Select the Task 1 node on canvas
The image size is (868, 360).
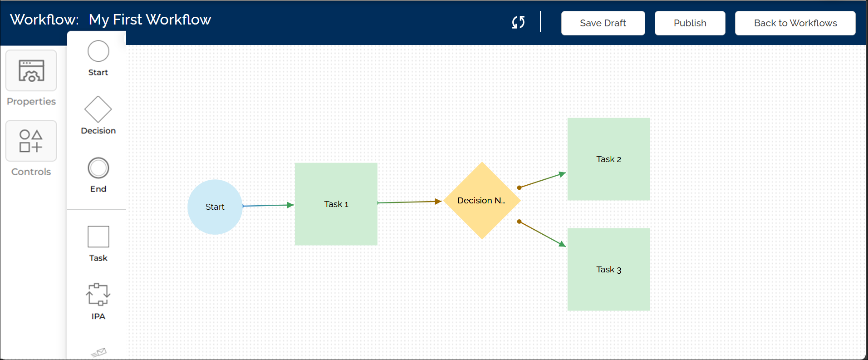336,204
